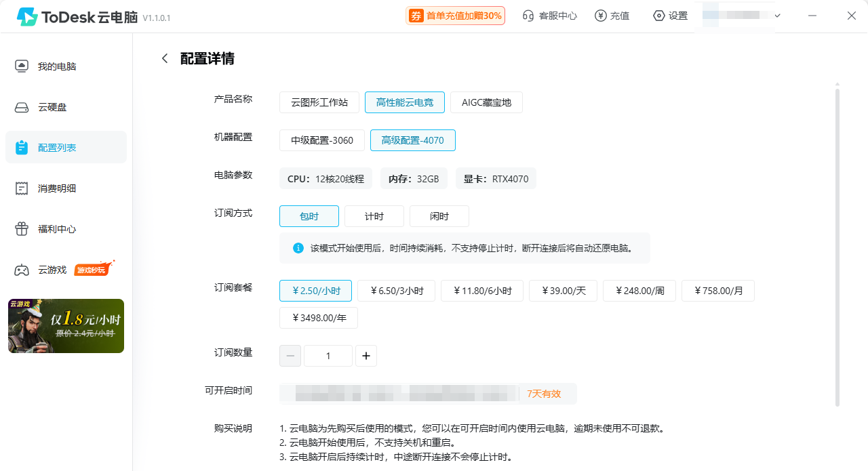This screenshot has height=471, width=868.
Task: Click the blue info icon in notice
Action: click(298, 248)
